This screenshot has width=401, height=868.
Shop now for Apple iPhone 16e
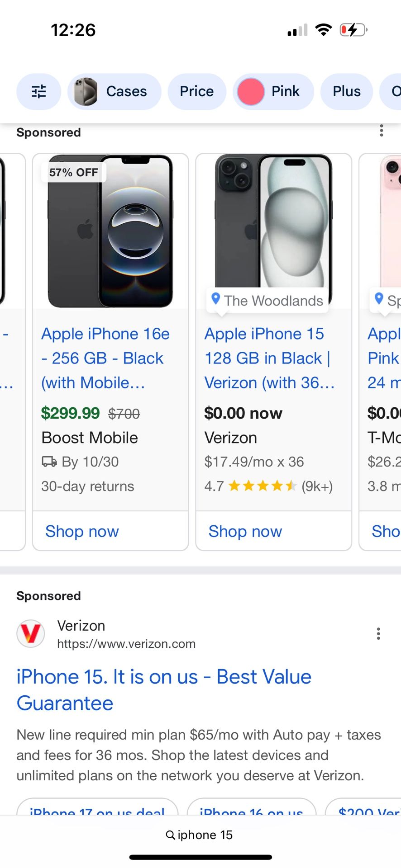pyautogui.click(x=81, y=531)
